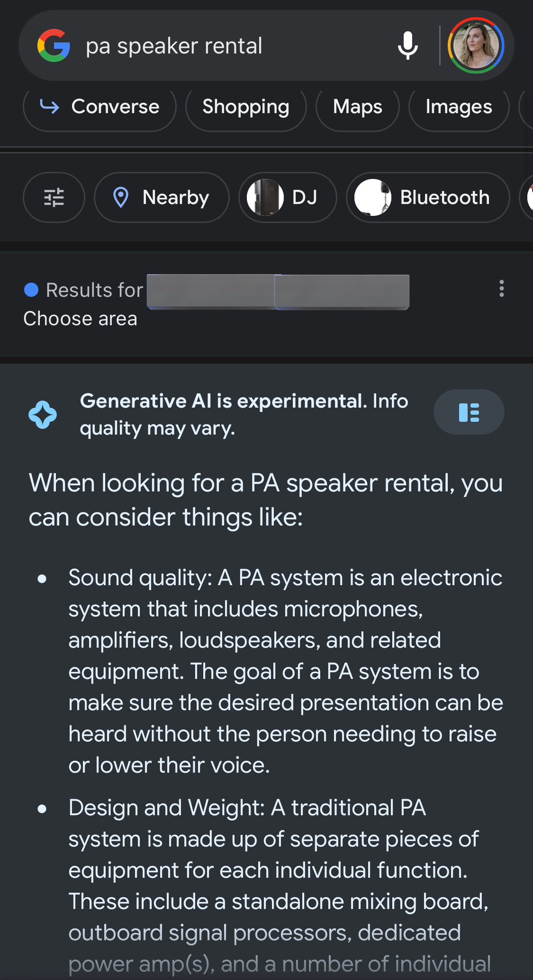Viewport: 533px width, 980px height.
Task: Tap the redacted location name
Action: (278, 292)
